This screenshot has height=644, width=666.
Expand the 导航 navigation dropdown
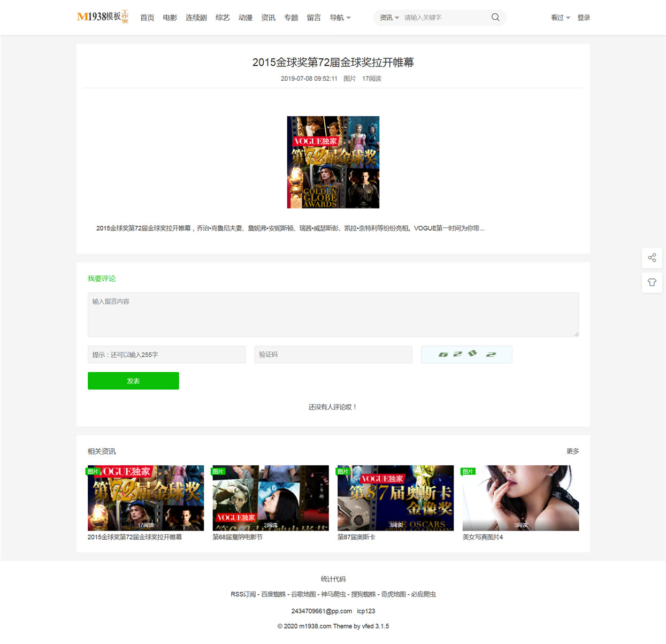pyautogui.click(x=340, y=18)
